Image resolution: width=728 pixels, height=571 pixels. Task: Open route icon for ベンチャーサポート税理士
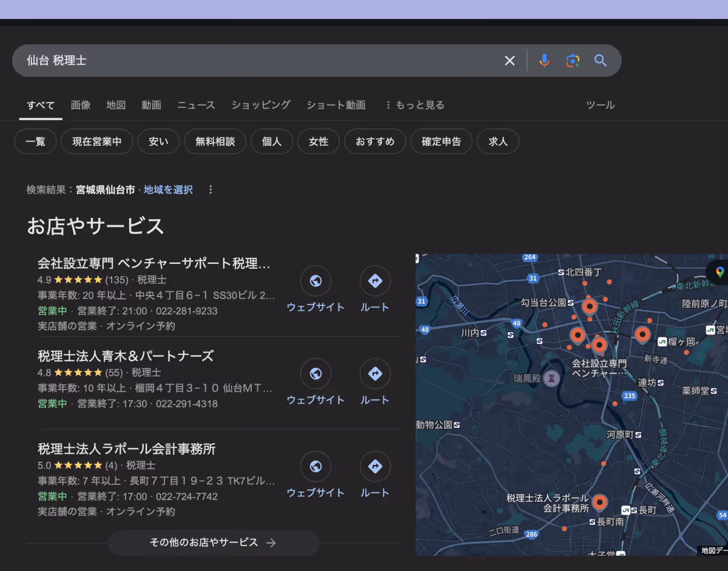375,281
